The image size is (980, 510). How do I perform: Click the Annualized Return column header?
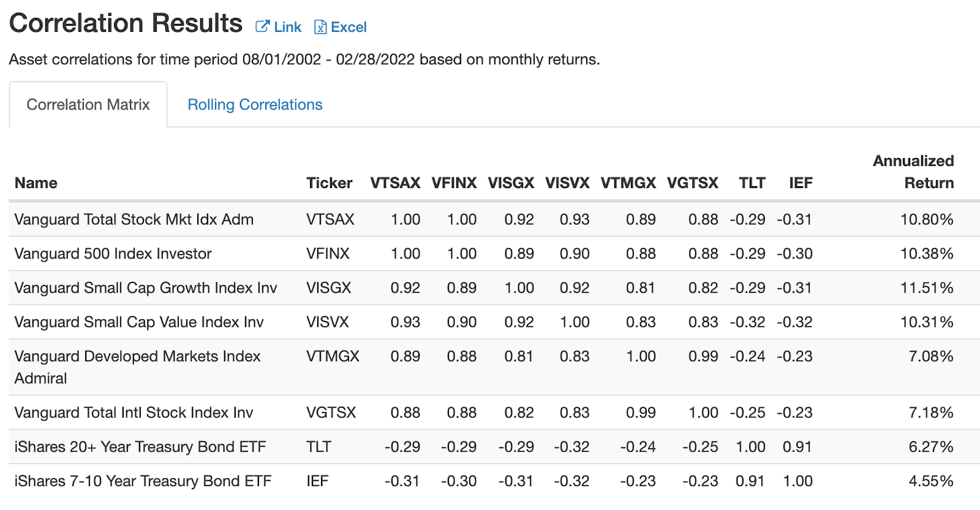point(913,172)
